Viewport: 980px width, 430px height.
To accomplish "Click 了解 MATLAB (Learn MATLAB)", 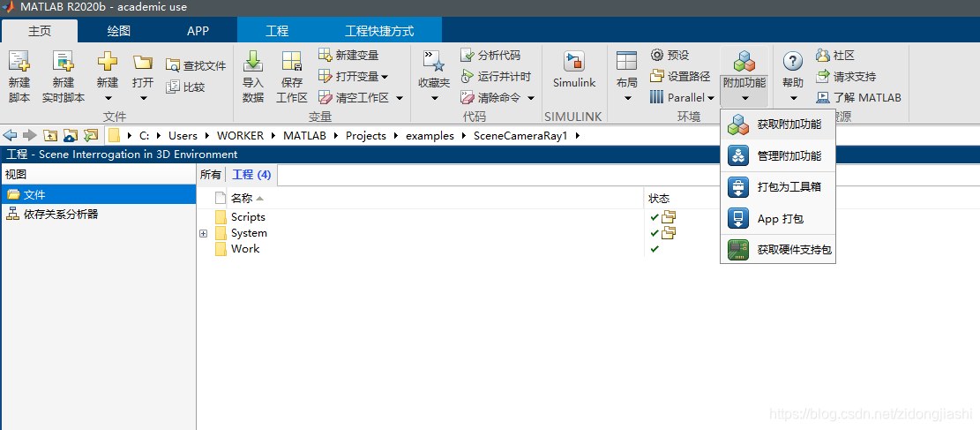I will [859, 98].
